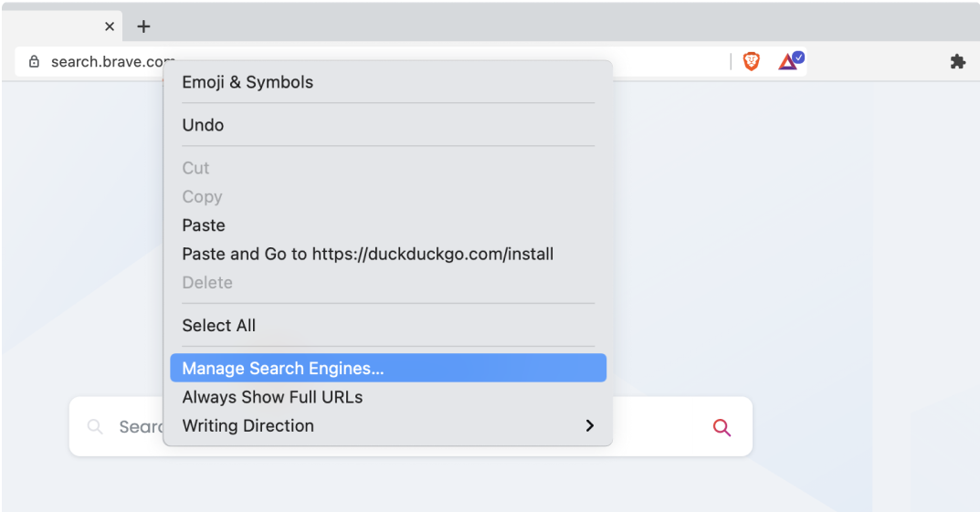Open a new tab with plus icon
This screenshot has height=512, width=980.
[143, 26]
